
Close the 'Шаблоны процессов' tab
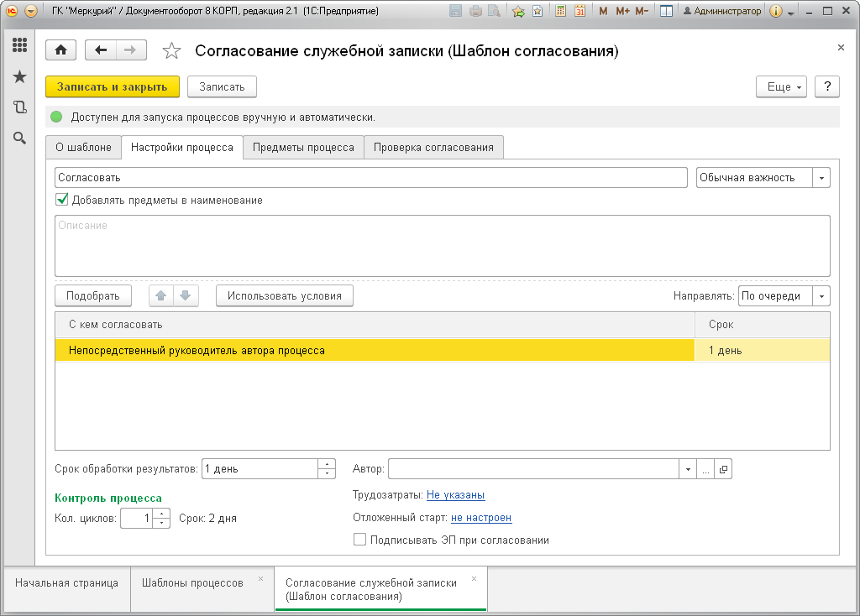260,579
